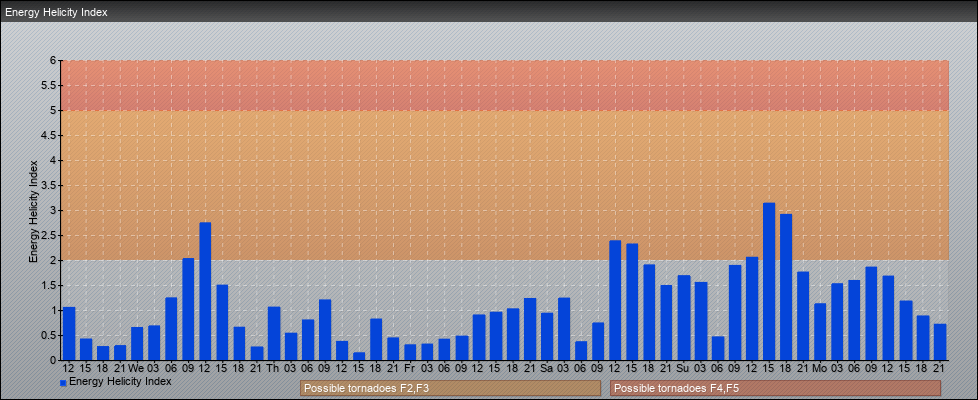This screenshot has height=400, width=978.
Task: Click the vertical Energy Helicity Index axis title
Action: coord(34,211)
